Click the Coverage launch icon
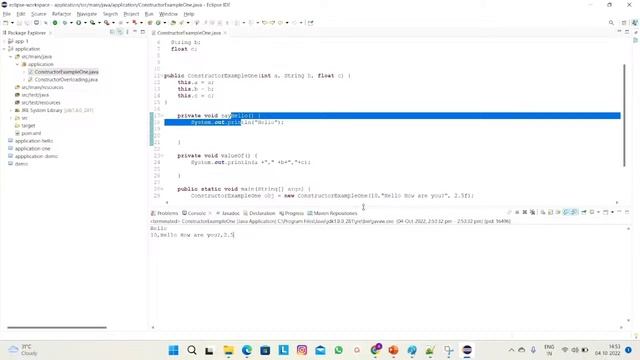640x360 pixels. click(93, 23)
